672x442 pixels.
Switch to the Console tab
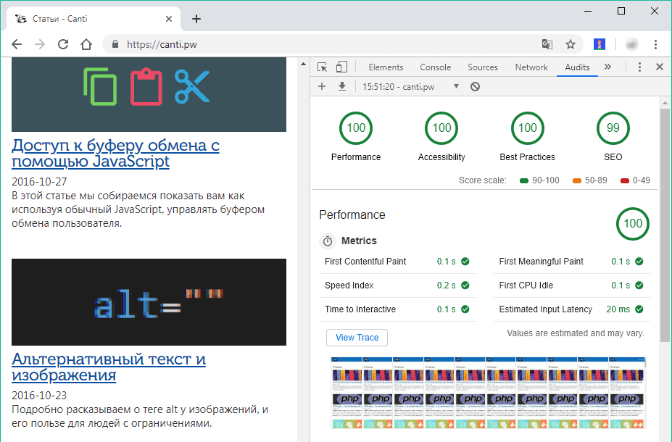pos(435,67)
